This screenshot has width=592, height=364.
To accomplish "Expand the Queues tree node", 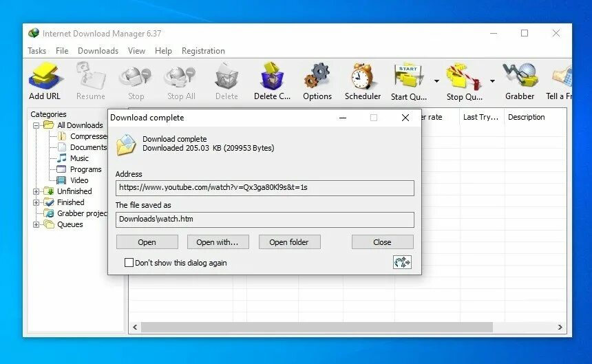I will pyautogui.click(x=36, y=224).
